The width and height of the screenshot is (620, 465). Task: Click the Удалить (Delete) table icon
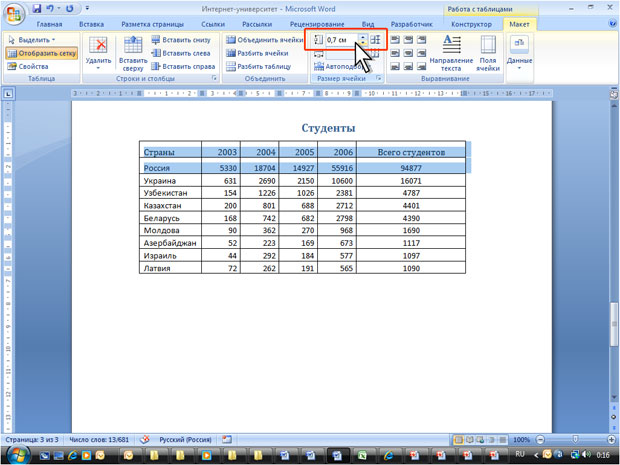tap(98, 46)
